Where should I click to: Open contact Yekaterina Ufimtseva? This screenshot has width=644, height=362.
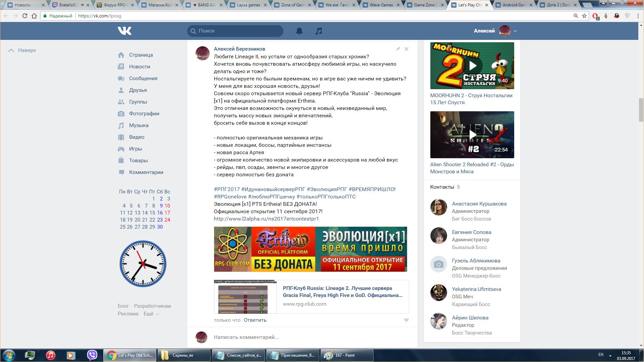[x=476, y=289]
